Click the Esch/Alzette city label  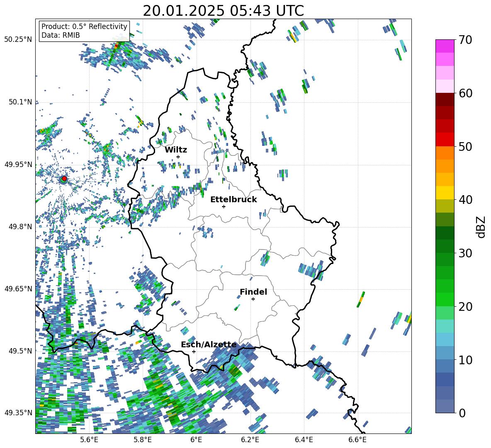pyautogui.click(x=209, y=345)
